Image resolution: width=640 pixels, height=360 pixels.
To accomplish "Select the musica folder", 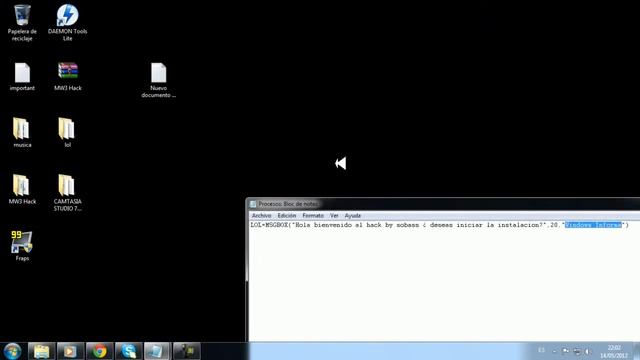I will [x=22, y=133].
